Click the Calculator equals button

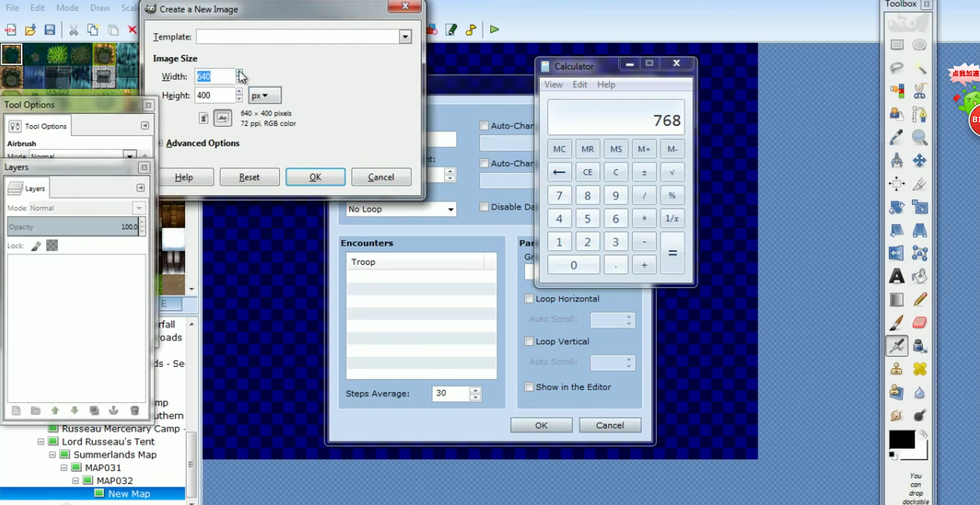point(673,253)
